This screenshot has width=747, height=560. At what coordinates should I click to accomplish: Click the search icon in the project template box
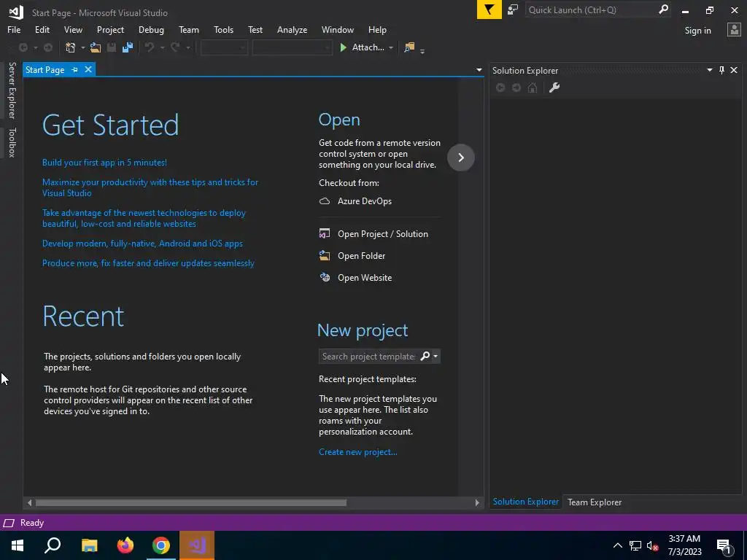click(425, 356)
